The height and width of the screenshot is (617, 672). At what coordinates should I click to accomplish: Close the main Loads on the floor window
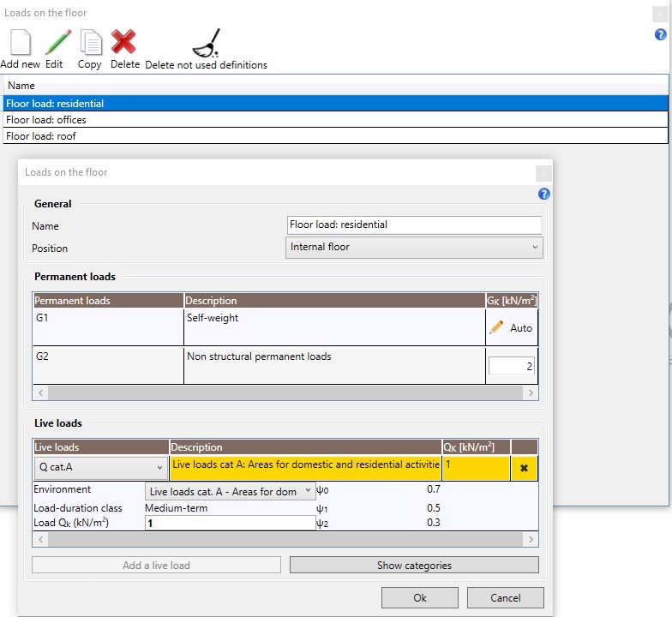click(660, 14)
